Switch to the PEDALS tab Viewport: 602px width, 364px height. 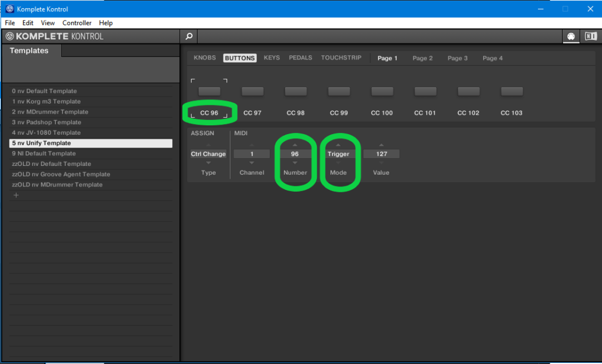tap(300, 58)
